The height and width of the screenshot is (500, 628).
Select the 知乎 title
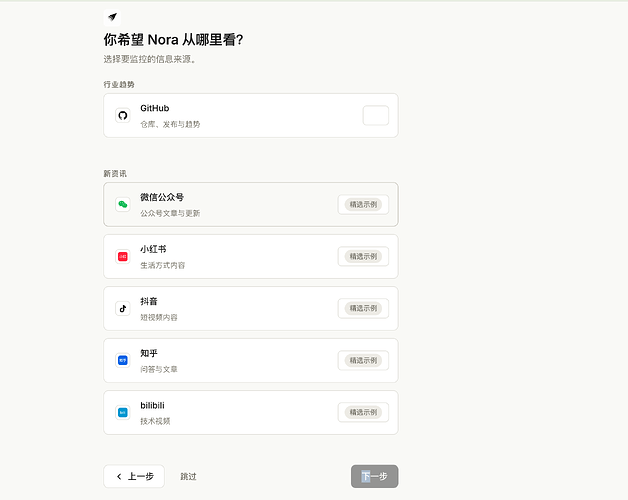pos(149,353)
